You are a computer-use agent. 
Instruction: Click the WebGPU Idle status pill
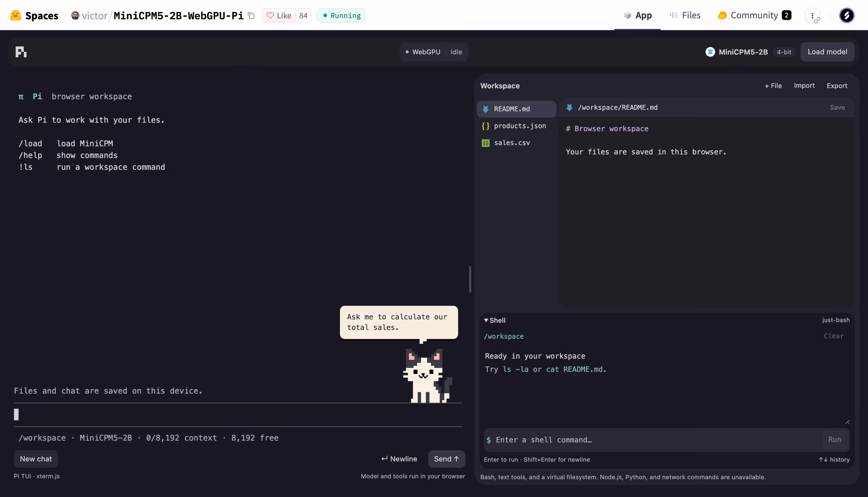(x=434, y=52)
